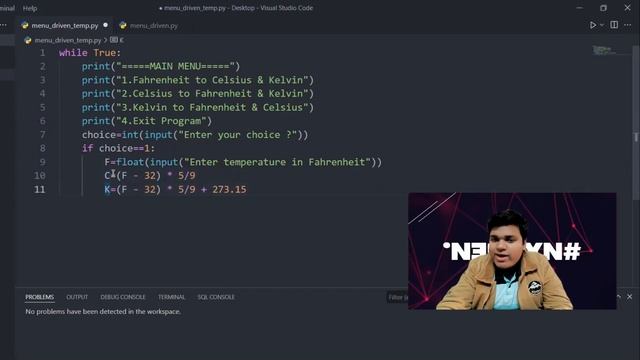Screen dimensions: 640x360
Task: Select the PROBLEMS panel tab
Action: pos(40,297)
